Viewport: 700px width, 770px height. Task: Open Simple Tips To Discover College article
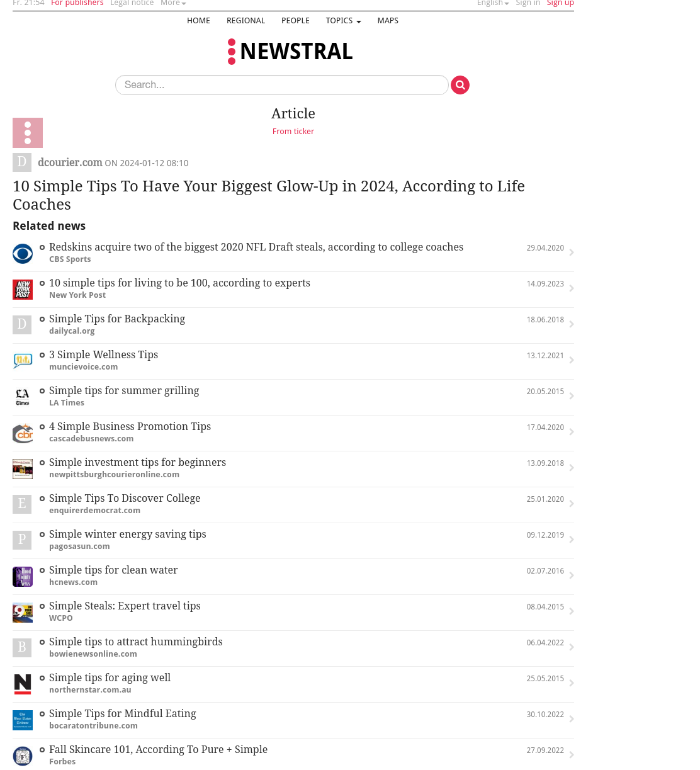125,498
